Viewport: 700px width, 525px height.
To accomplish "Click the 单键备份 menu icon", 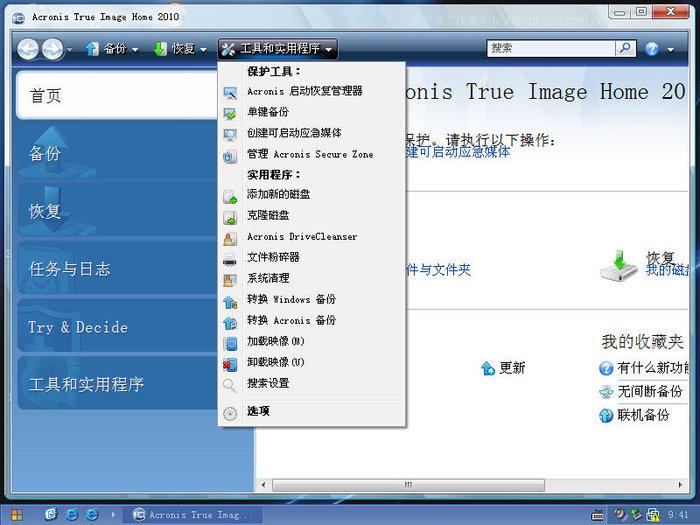I will coord(230,113).
